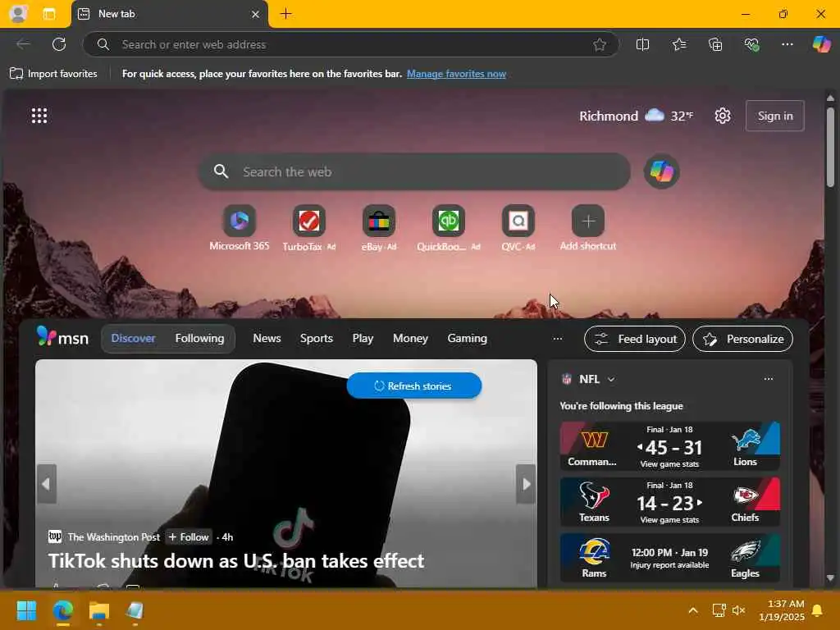Open a new tab with plus button
Viewport: 840px width, 630px height.
point(286,14)
